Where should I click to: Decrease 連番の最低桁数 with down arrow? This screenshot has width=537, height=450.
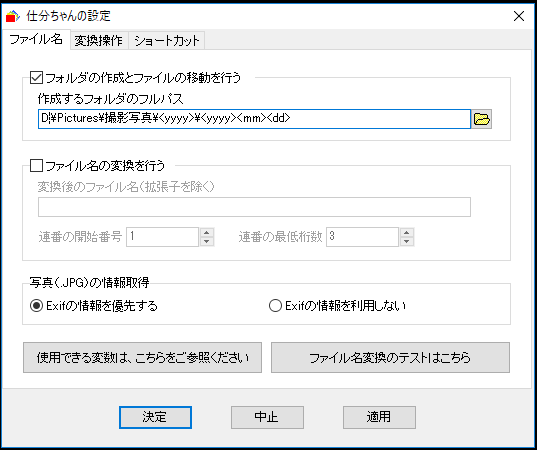click(x=407, y=241)
